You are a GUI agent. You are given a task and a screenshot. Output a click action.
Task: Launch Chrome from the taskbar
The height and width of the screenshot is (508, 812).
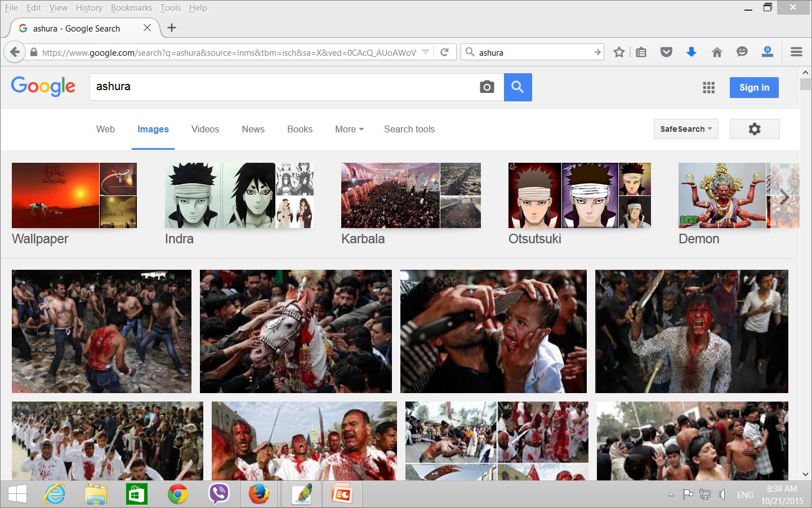point(178,494)
